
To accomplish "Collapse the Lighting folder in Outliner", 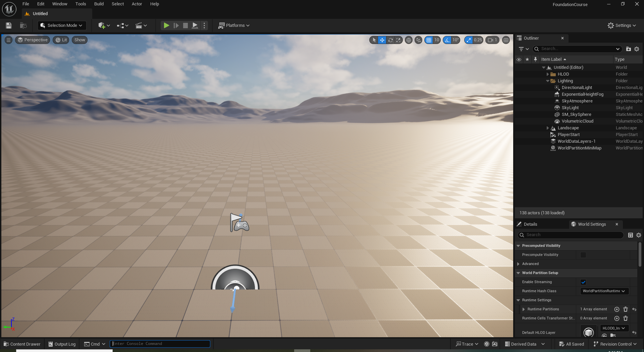I will coord(548,81).
